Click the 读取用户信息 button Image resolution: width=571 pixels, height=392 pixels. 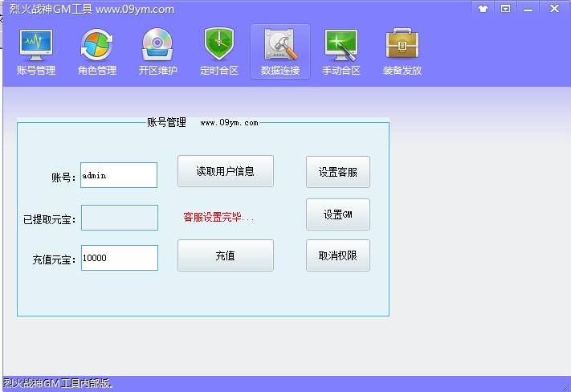coord(226,171)
